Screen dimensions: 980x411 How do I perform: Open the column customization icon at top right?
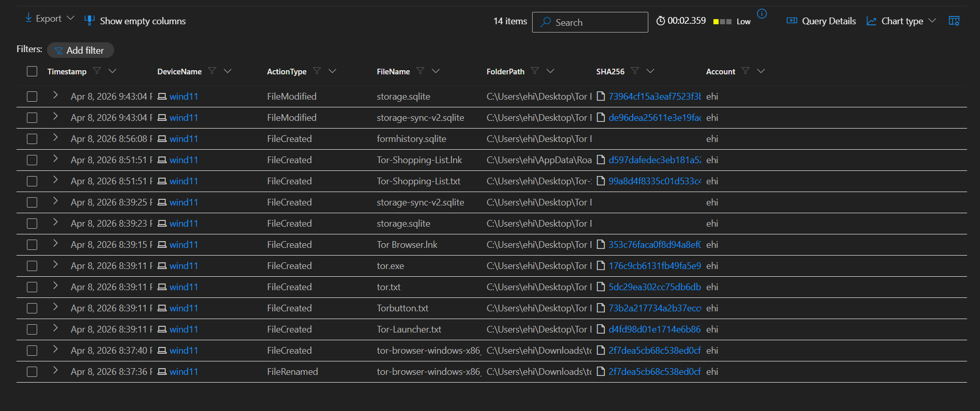(x=954, y=21)
